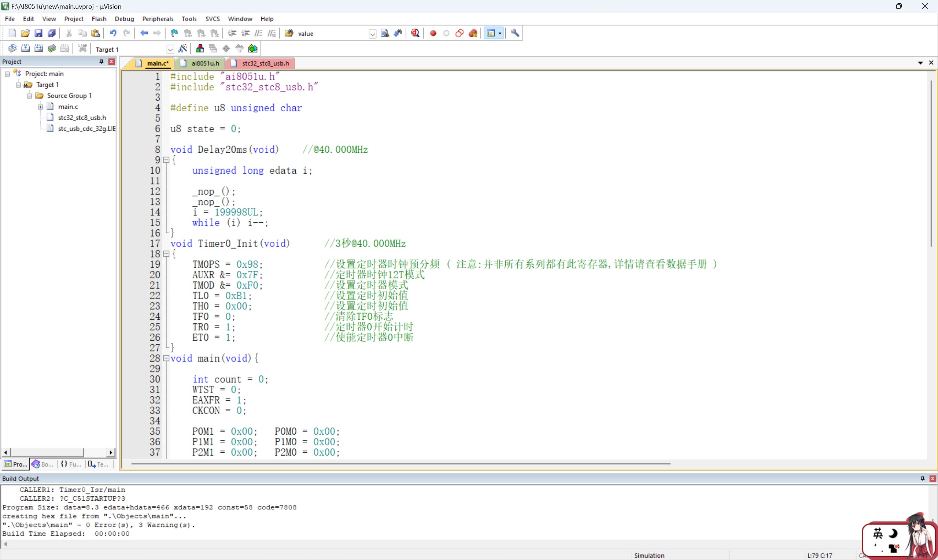Disable all breakpoints icon
The image size is (938, 560).
point(459,33)
